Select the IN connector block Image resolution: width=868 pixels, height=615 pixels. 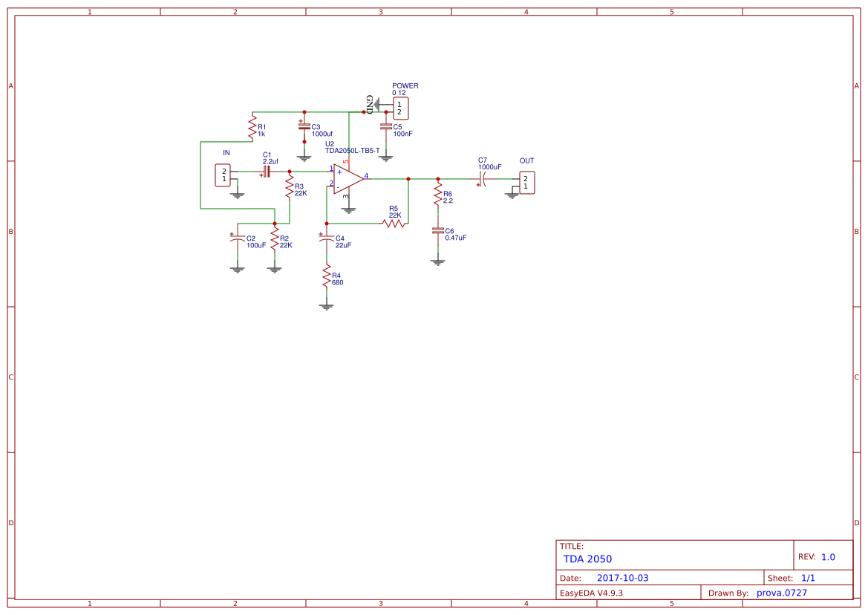tap(223, 175)
